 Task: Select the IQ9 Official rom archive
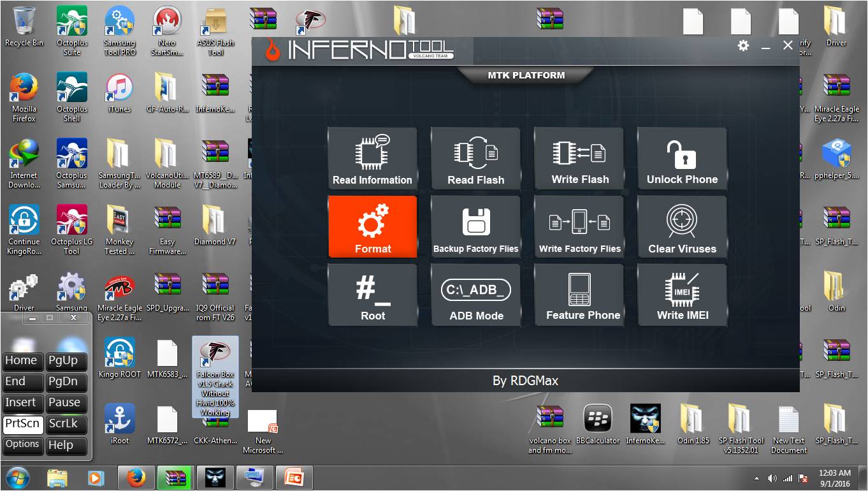pyautogui.click(x=215, y=296)
